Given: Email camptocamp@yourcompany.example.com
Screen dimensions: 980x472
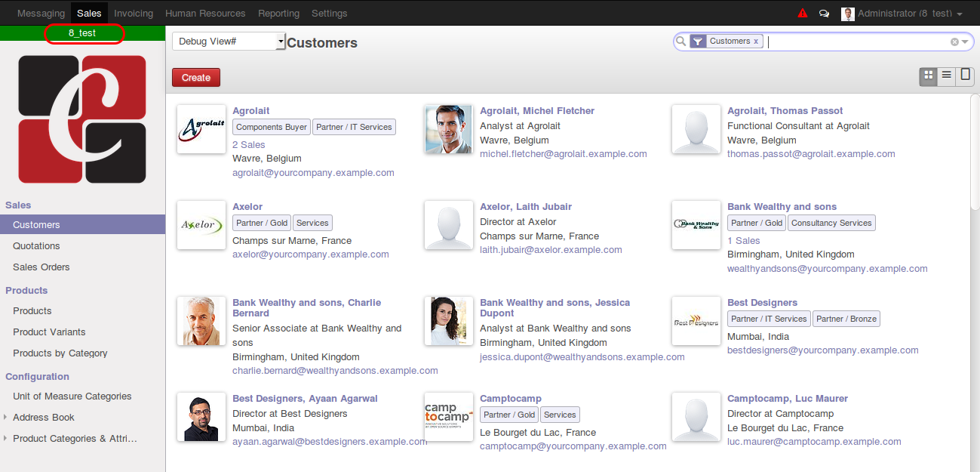Looking at the screenshot, I should 573,446.
